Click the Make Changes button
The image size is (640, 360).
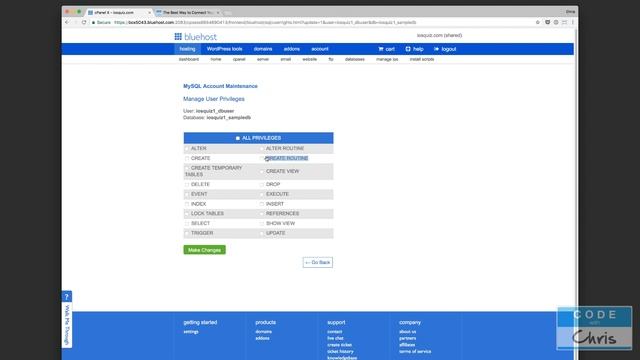[204, 250]
